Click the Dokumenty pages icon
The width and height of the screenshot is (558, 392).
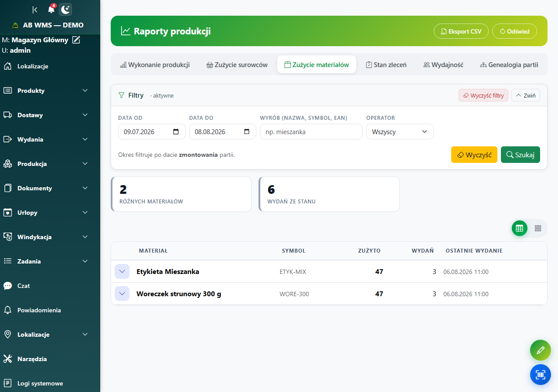[7, 188]
